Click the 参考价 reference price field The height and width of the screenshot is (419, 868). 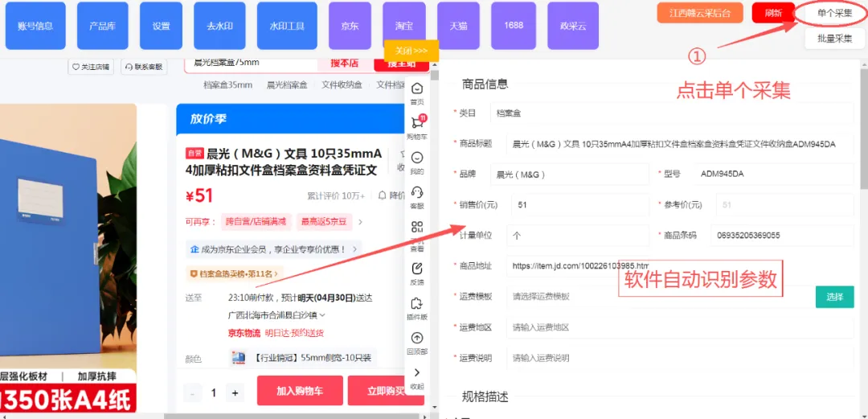click(x=784, y=204)
